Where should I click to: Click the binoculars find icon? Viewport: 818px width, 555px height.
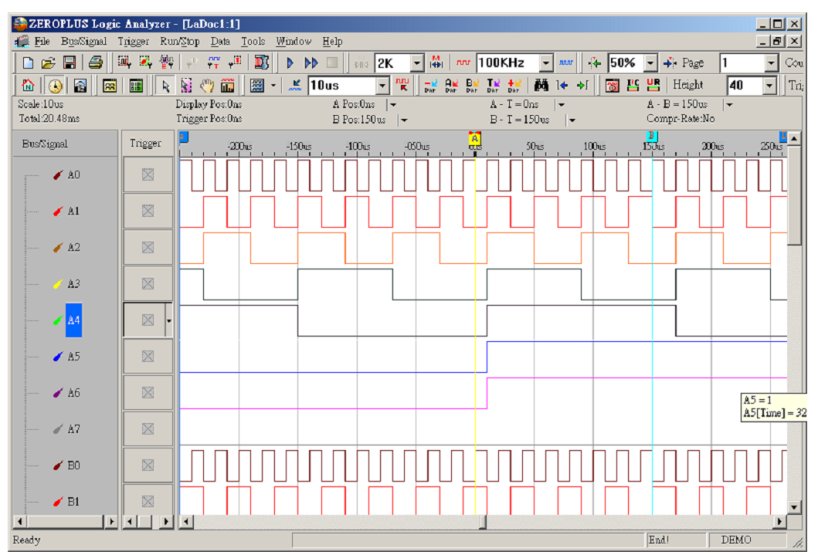point(542,85)
